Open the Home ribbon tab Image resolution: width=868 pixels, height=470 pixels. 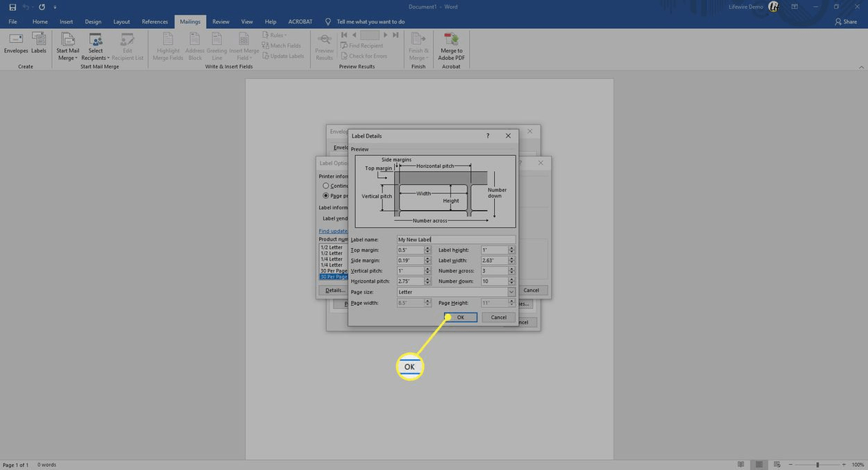tap(40, 21)
